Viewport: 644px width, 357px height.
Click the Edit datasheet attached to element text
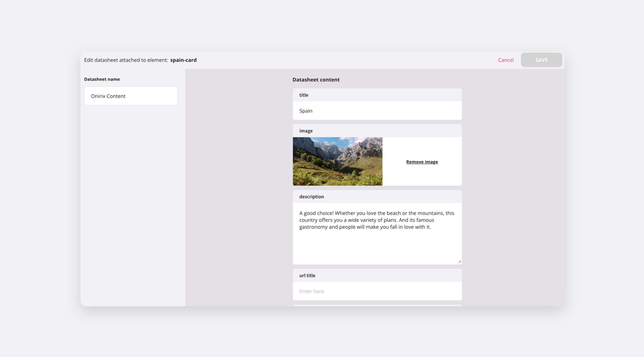tap(126, 60)
